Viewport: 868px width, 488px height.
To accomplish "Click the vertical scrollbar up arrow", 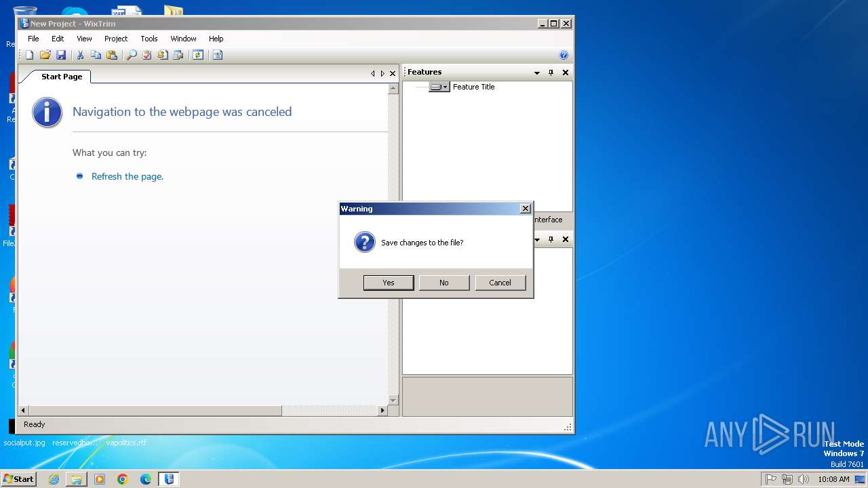I will 393,89.
